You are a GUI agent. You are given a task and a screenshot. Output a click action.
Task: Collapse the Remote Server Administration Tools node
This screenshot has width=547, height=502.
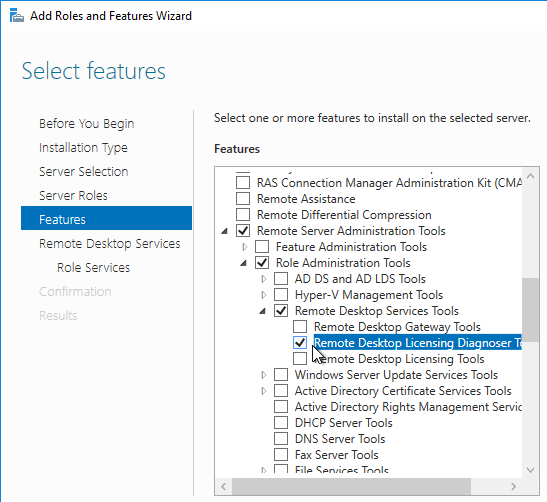(x=225, y=231)
